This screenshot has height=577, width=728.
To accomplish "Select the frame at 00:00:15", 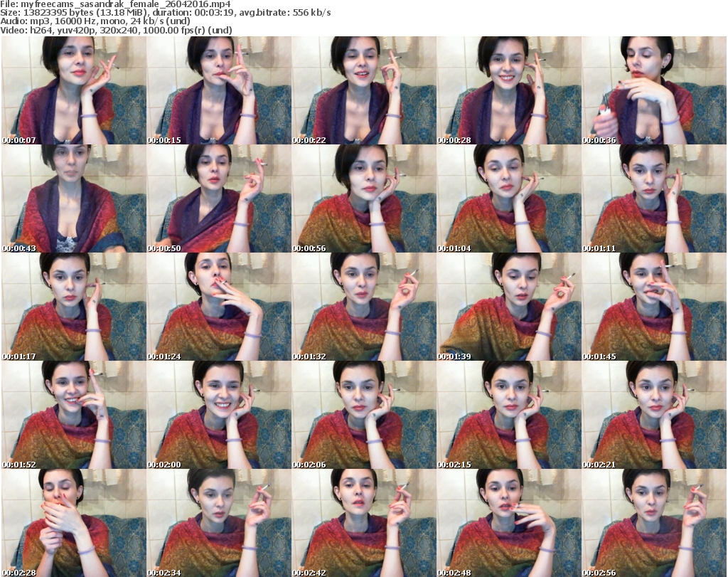I will coord(219,90).
